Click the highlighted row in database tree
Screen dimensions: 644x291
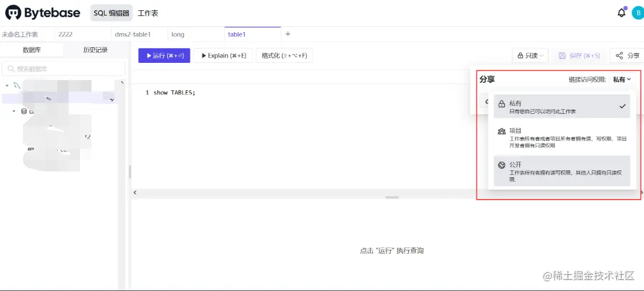pos(59,98)
